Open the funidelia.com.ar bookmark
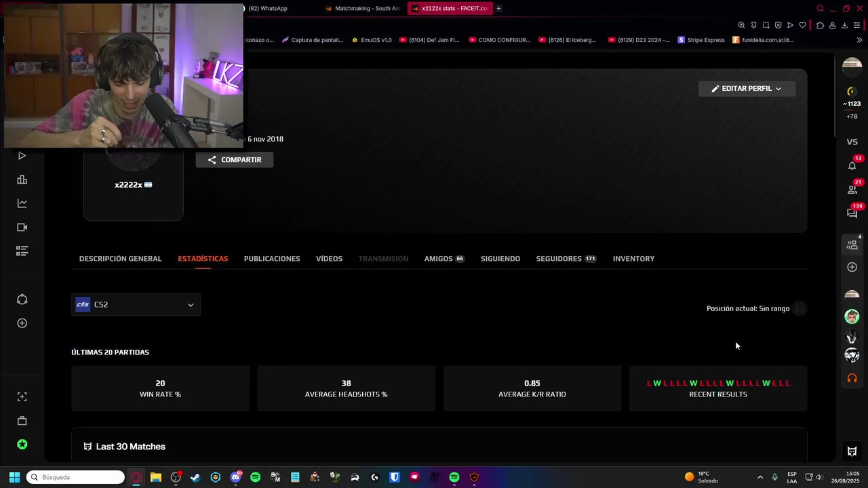The image size is (868, 488). (762, 40)
